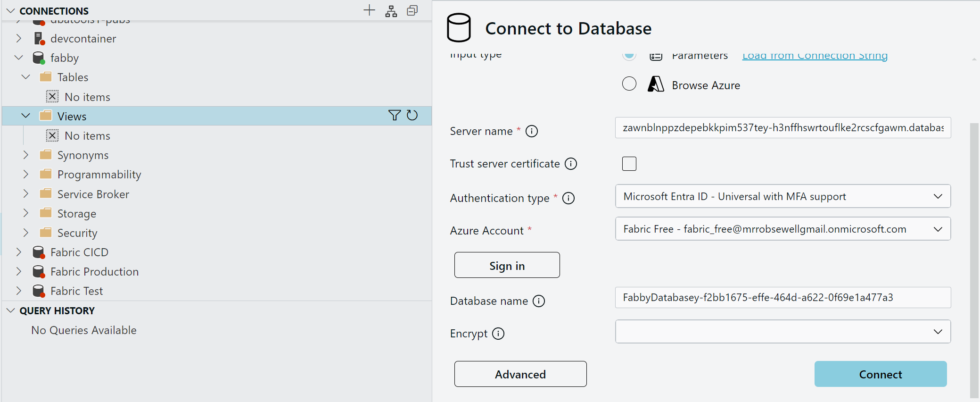
Task: Click the Programmability folder icon
Action: point(46,174)
